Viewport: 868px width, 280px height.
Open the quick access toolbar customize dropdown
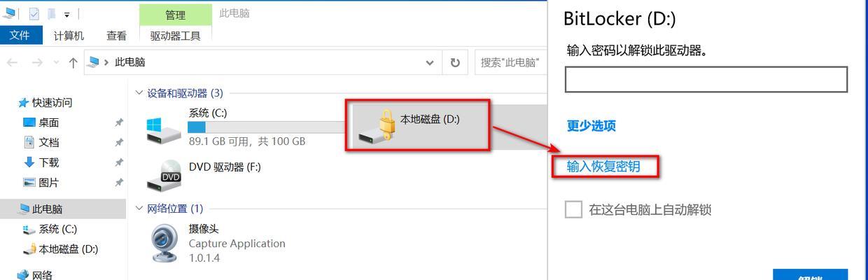click(67, 14)
